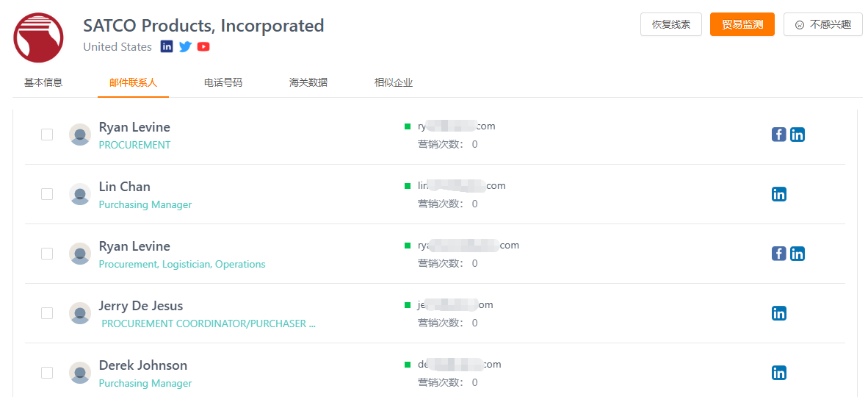Click Lin Chan's email address
Image resolution: width=868 pixels, height=397 pixels.
coord(462,186)
